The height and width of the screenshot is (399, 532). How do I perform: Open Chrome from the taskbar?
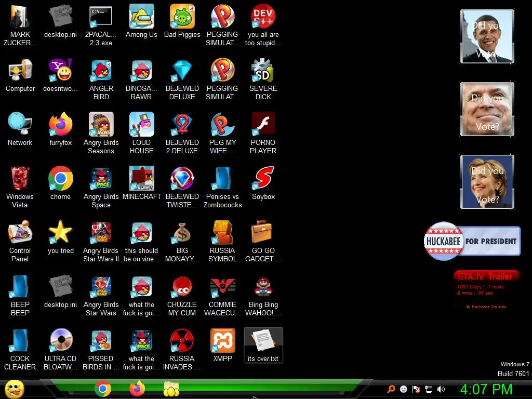point(102,389)
